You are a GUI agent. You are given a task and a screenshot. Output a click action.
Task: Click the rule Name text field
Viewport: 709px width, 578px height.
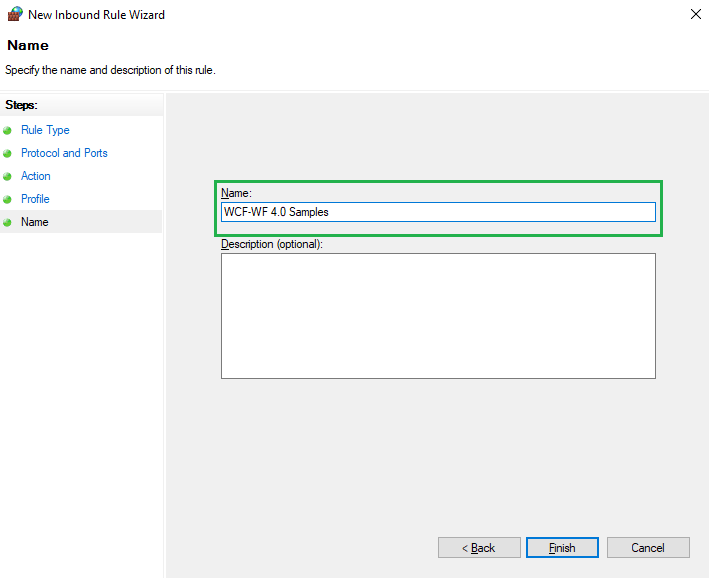(438, 212)
